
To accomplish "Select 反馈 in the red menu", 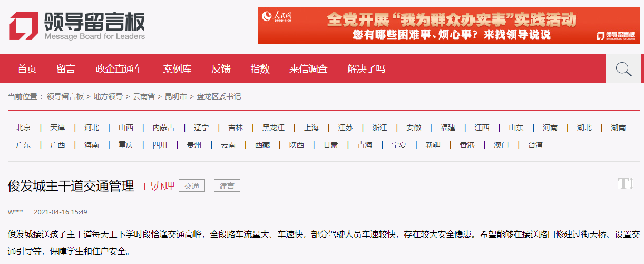I will pyautogui.click(x=221, y=69).
